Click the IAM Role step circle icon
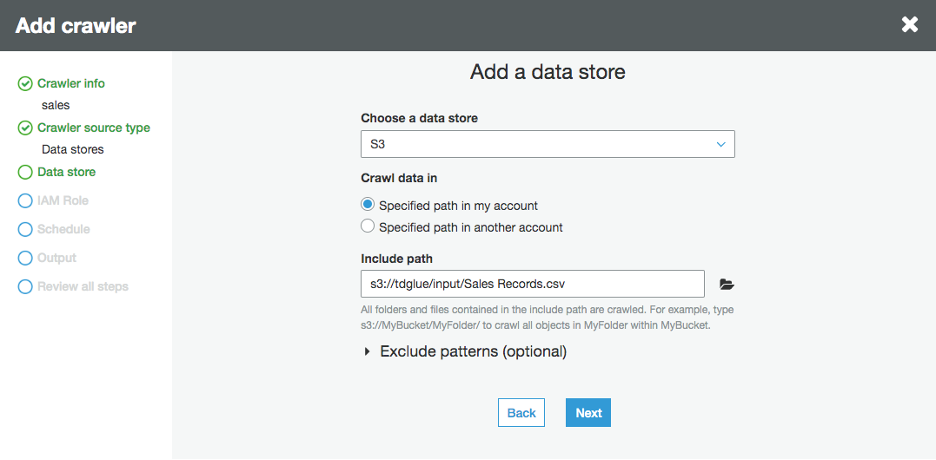936x460 pixels. tap(25, 201)
